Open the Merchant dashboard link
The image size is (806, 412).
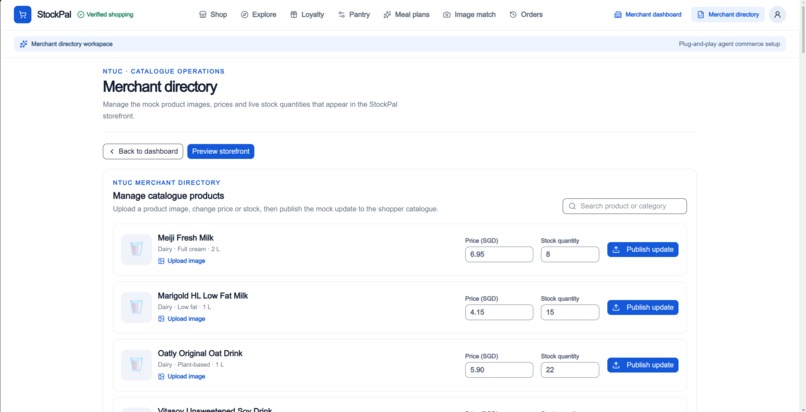648,15
